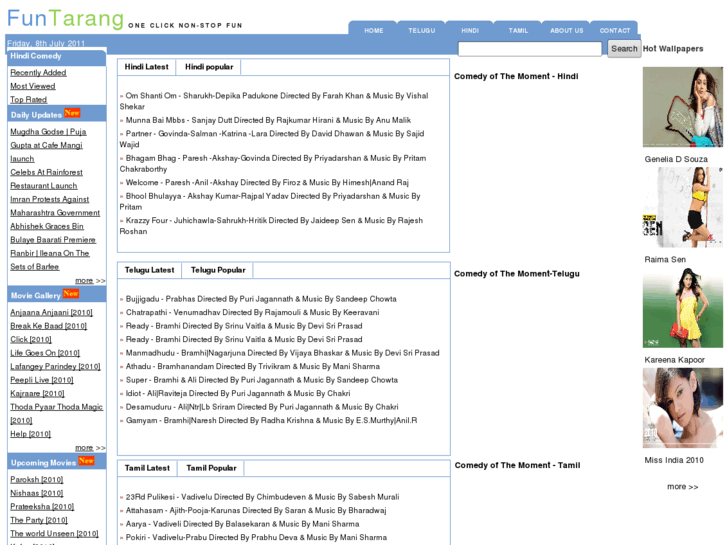Click the Aarya Vadiveli entry

coord(242,524)
